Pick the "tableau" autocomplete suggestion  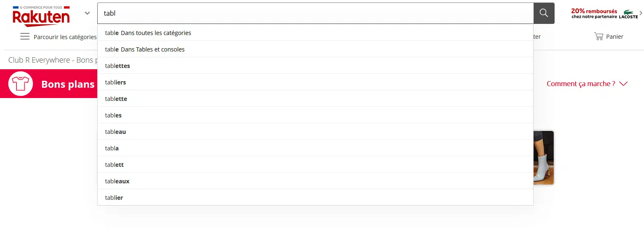click(115, 132)
